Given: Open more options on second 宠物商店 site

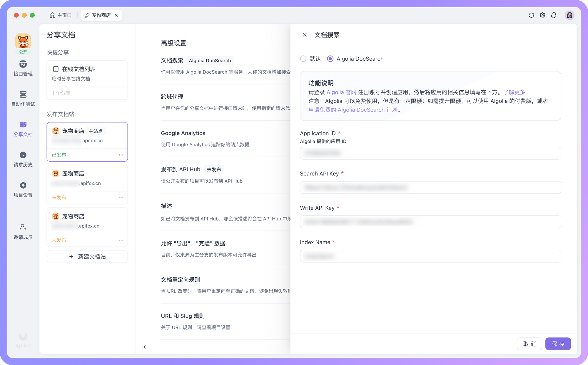Looking at the screenshot, I should click(x=121, y=198).
